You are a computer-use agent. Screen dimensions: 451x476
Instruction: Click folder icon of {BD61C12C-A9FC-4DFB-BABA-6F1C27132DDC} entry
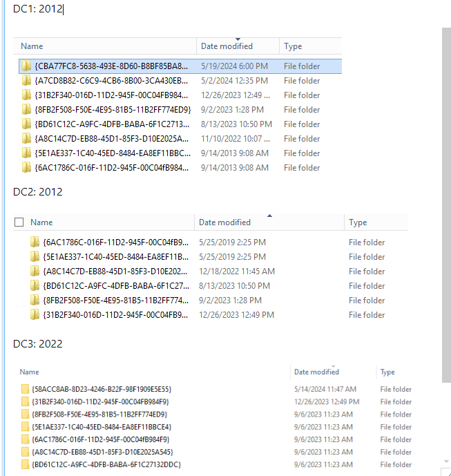(x=25, y=464)
